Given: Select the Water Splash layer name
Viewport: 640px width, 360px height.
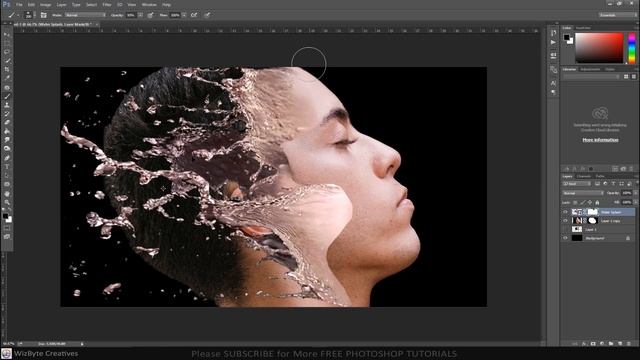Looking at the screenshot, I should (611, 212).
